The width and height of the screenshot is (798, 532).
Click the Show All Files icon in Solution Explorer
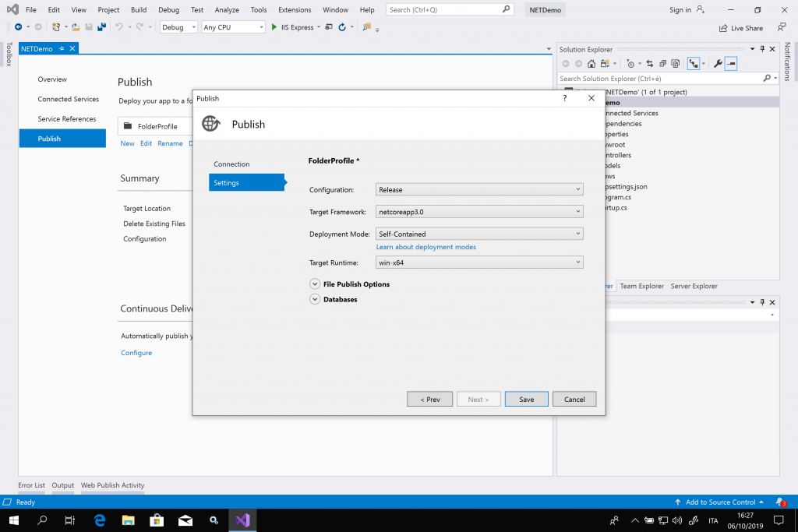click(x=676, y=64)
